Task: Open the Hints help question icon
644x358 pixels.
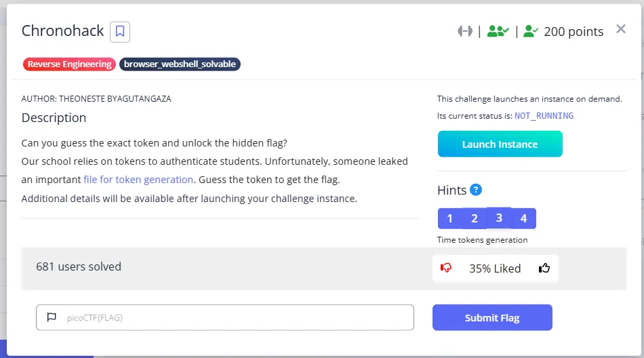Action: click(476, 190)
